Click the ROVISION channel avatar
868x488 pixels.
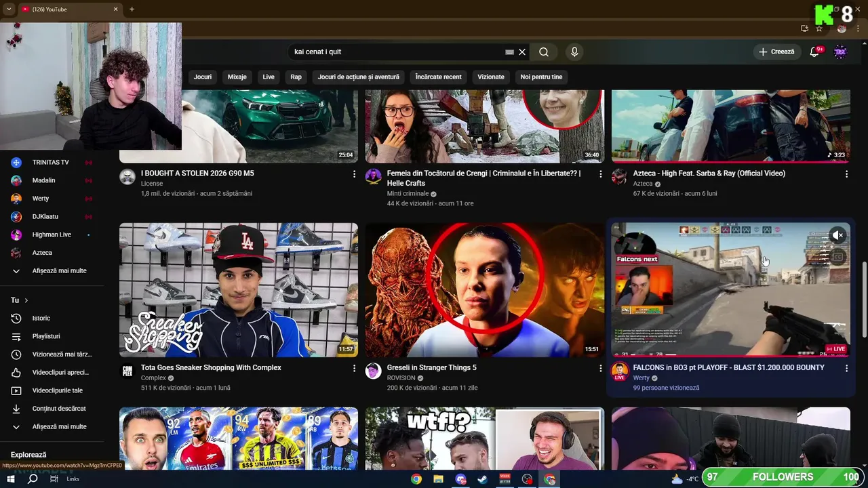[x=373, y=371]
